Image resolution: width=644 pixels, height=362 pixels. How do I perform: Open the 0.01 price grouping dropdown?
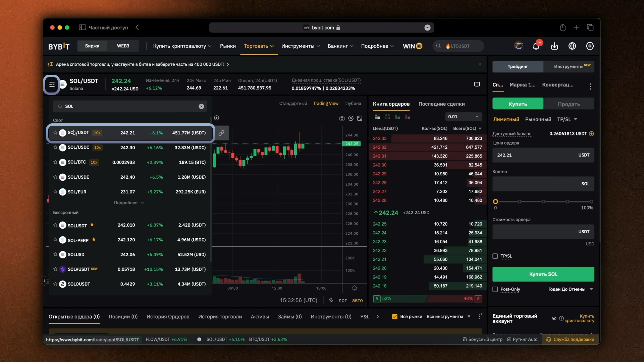coord(463,117)
